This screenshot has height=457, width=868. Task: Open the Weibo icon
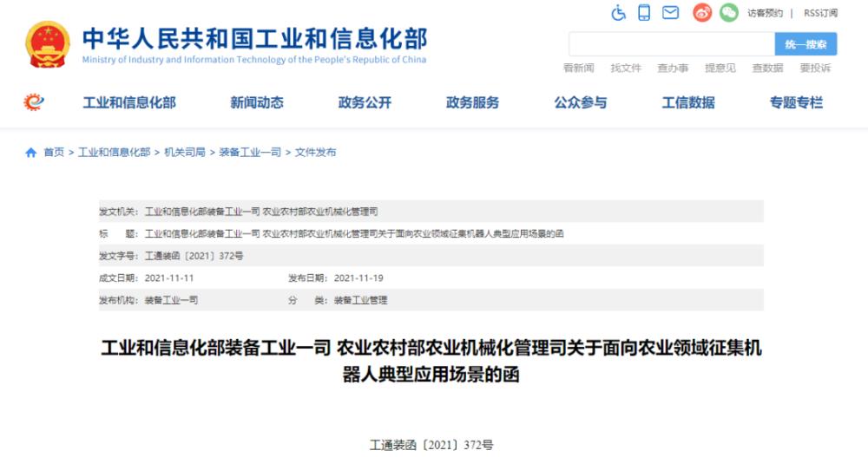[702, 12]
